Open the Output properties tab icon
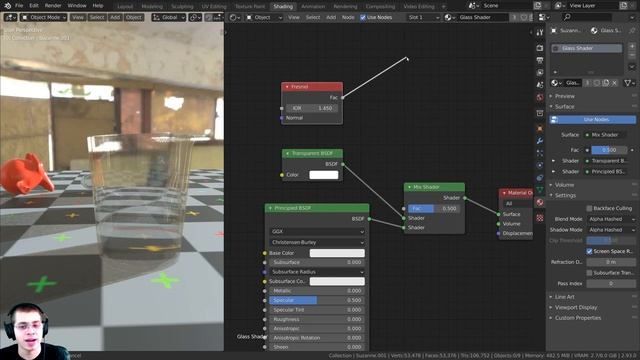The image size is (640, 360). [x=540, y=60]
